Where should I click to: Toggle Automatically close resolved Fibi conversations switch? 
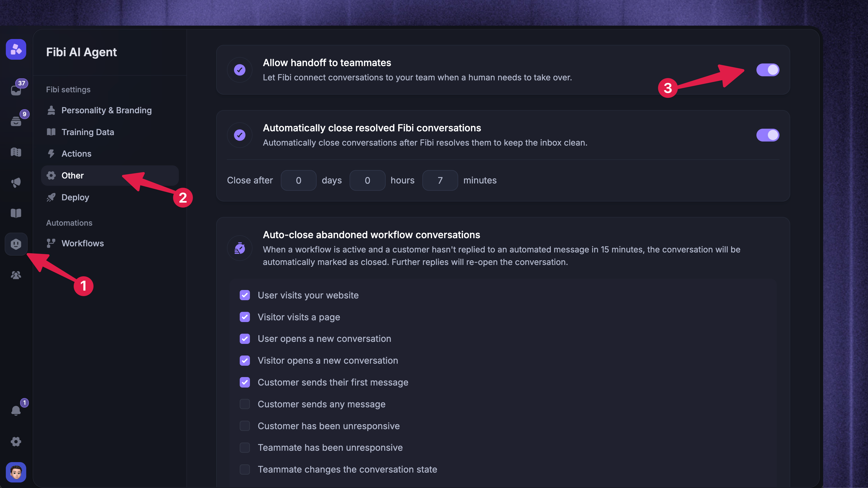tap(768, 135)
